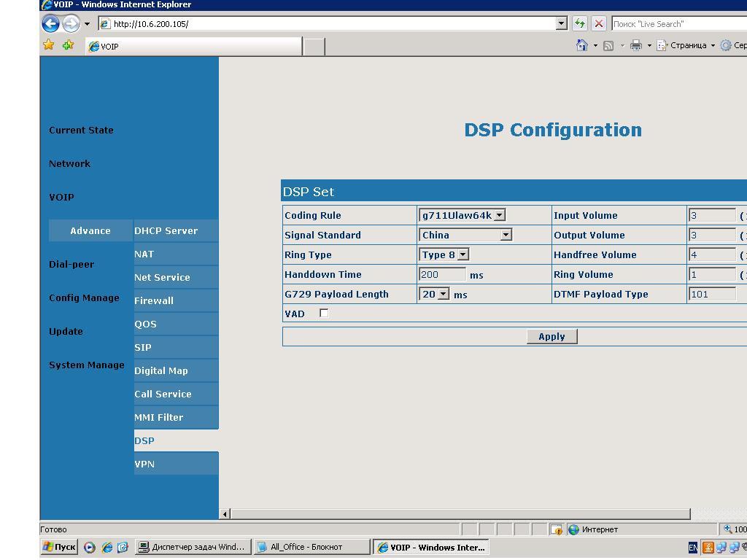Image resolution: width=747 pixels, height=560 pixels.
Task: Open the Current State link
Action: pyautogui.click(x=81, y=130)
